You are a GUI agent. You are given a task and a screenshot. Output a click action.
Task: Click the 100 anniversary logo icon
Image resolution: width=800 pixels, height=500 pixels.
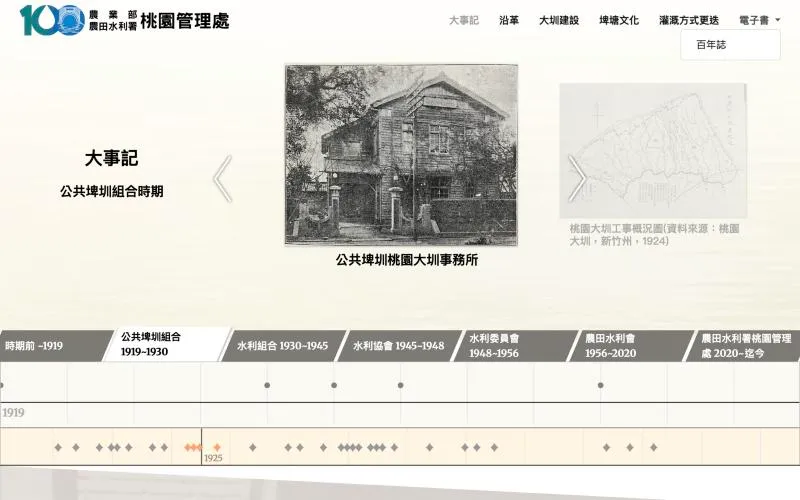pyautogui.click(x=52, y=20)
